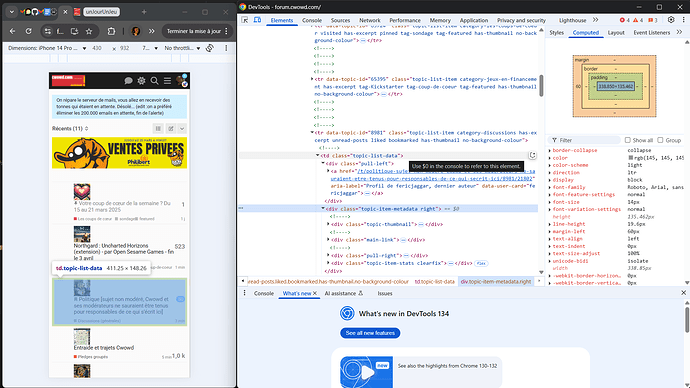Switch to the Layout pane tab

pos(616,33)
